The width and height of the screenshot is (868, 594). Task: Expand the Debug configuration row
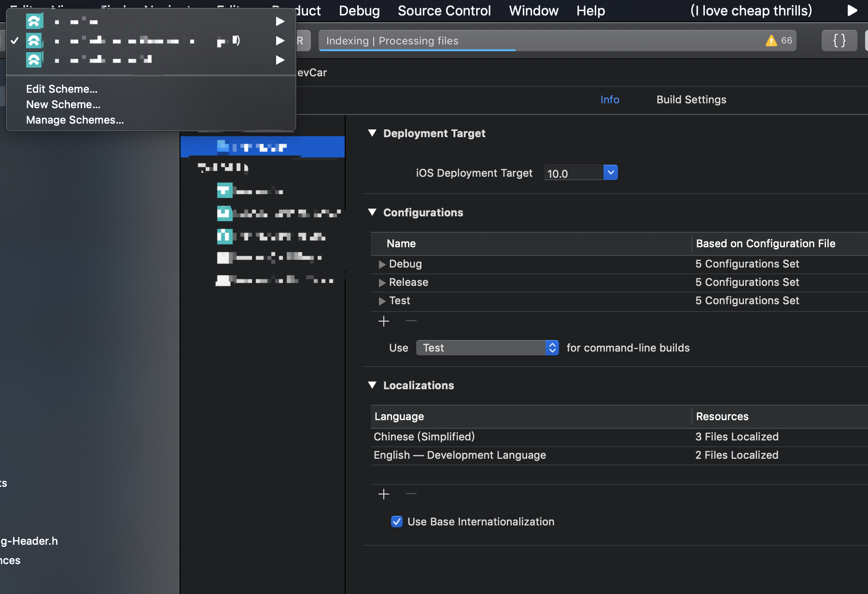pyautogui.click(x=382, y=264)
